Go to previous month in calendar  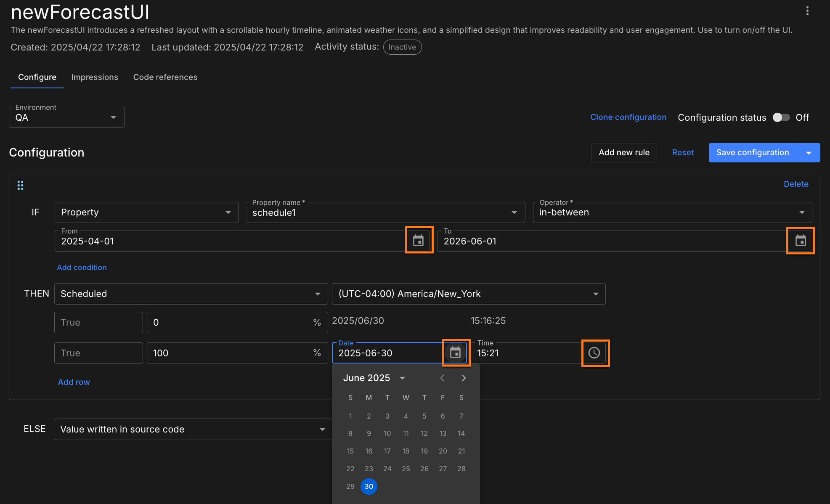(x=442, y=378)
